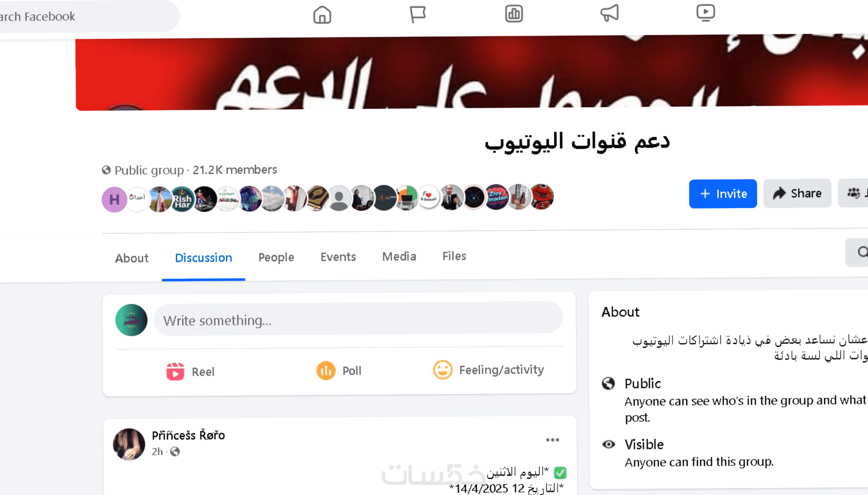
Task: Start a Poll in the group
Action: tap(339, 370)
